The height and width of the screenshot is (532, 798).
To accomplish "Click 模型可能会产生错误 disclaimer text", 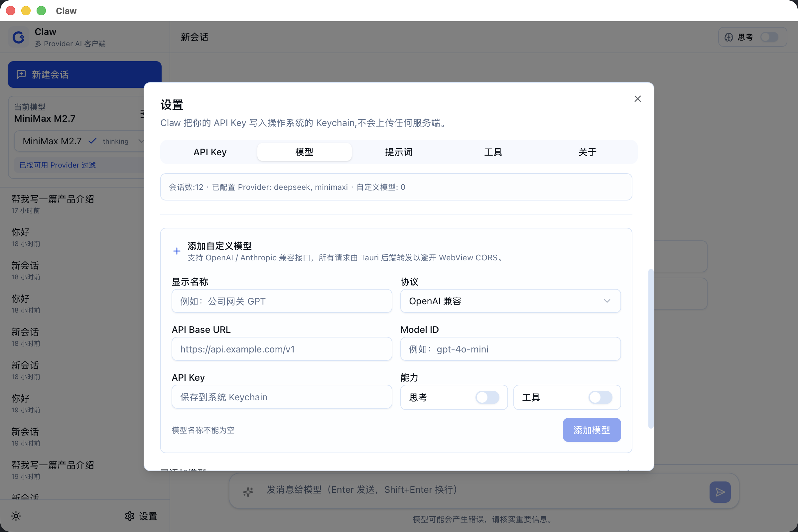I will [483, 519].
